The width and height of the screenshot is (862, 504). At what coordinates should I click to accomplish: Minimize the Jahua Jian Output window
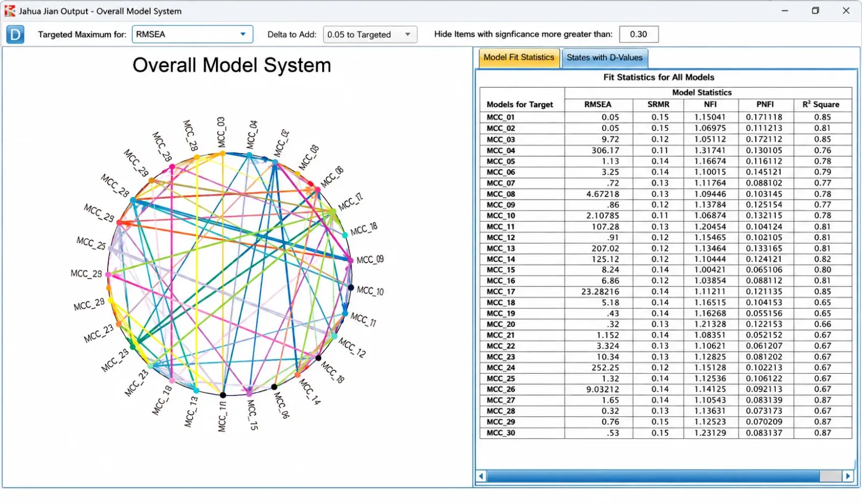pyautogui.click(x=785, y=11)
